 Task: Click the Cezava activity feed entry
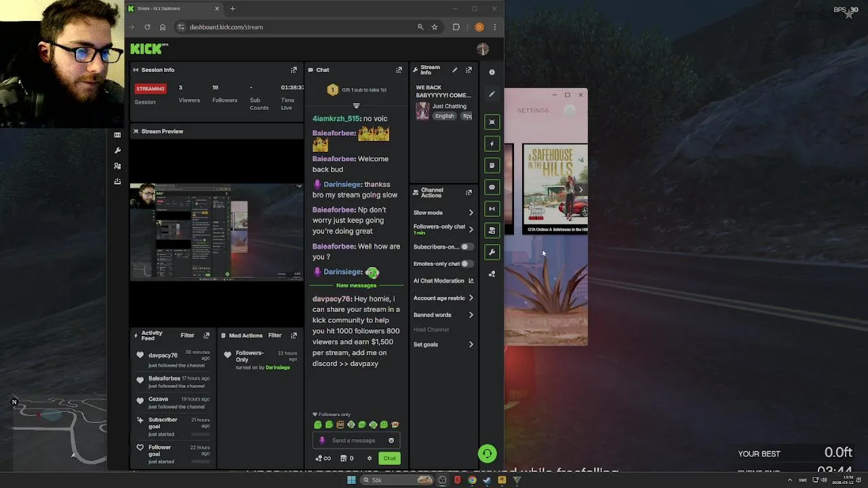pyautogui.click(x=174, y=403)
